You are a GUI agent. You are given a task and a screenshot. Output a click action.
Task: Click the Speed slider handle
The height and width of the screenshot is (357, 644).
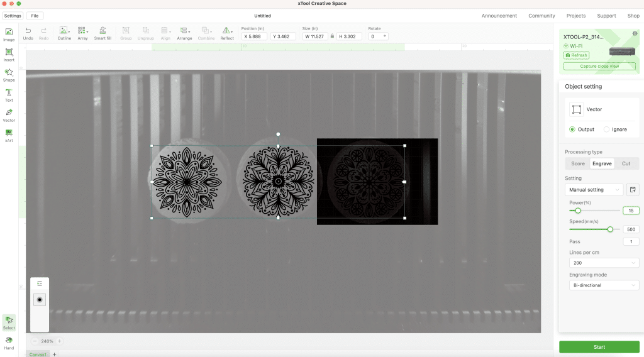(x=610, y=229)
